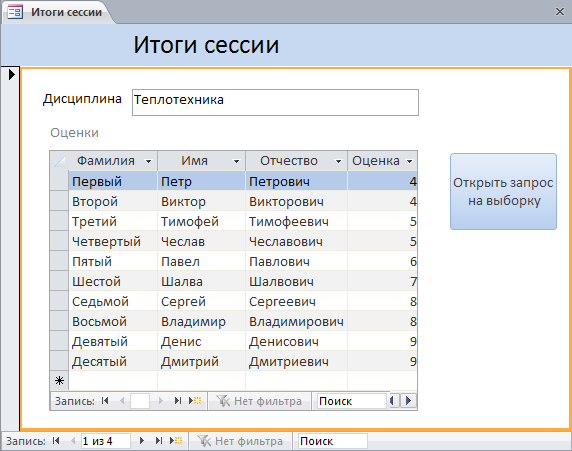Go to next record in main form navigator
This screenshot has width=572, height=451.
click(x=142, y=441)
